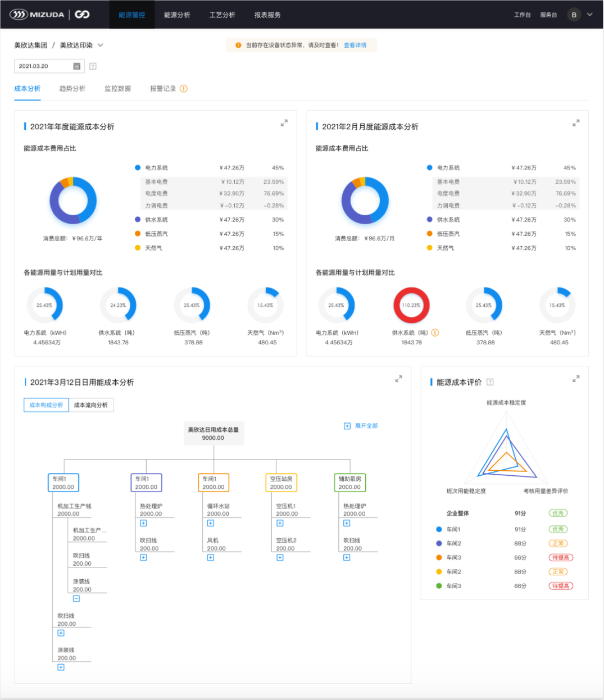Select the 机加工生产线 2000.00 tree node

click(74, 510)
